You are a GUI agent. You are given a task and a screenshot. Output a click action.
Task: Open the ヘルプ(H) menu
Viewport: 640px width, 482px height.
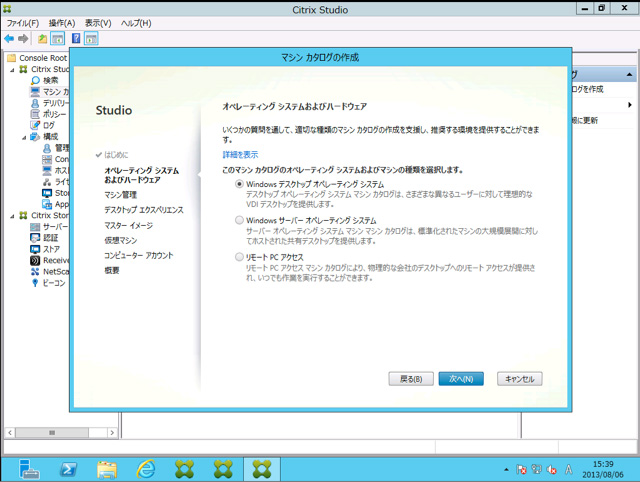click(x=136, y=23)
